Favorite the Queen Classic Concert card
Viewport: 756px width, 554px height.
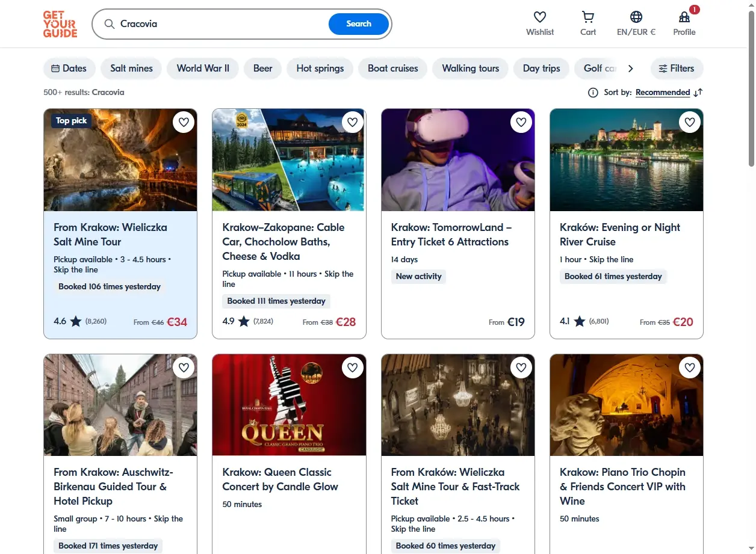[x=352, y=367]
